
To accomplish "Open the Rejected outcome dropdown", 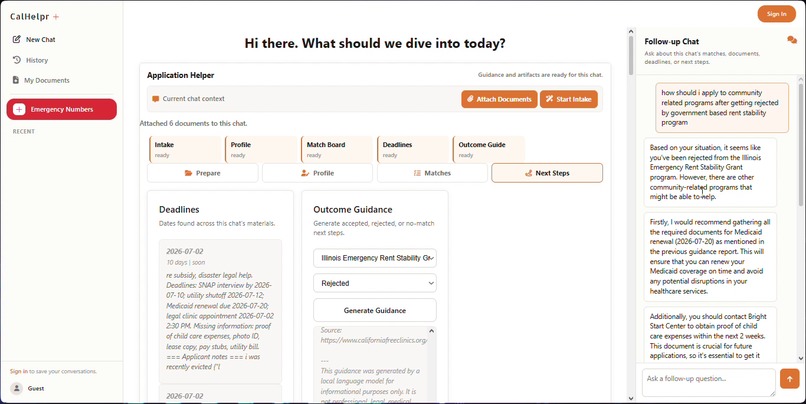I will tap(375, 283).
